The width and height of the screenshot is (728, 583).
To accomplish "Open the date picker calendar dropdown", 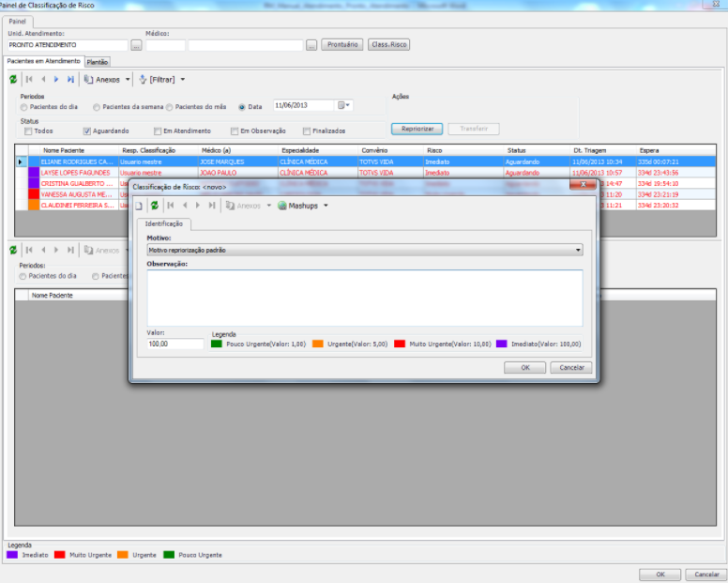I will tap(343, 105).
